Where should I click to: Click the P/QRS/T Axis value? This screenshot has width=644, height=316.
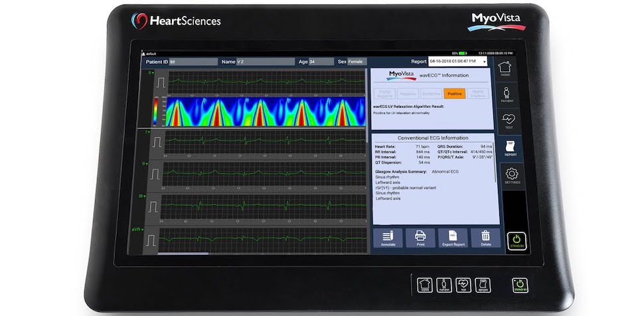click(x=482, y=157)
